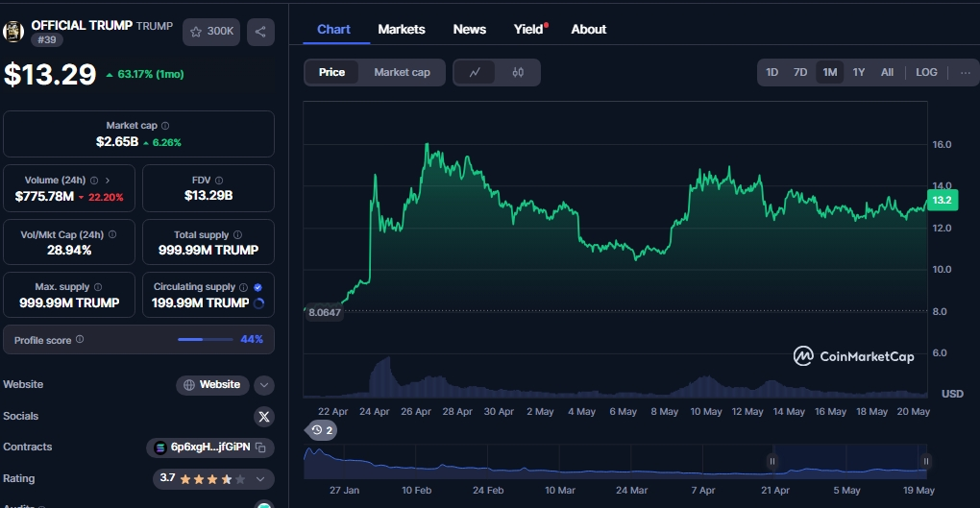Click the chart events marker labeled 2
The width and height of the screenshot is (980, 508).
pyautogui.click(x=321, y=430)
